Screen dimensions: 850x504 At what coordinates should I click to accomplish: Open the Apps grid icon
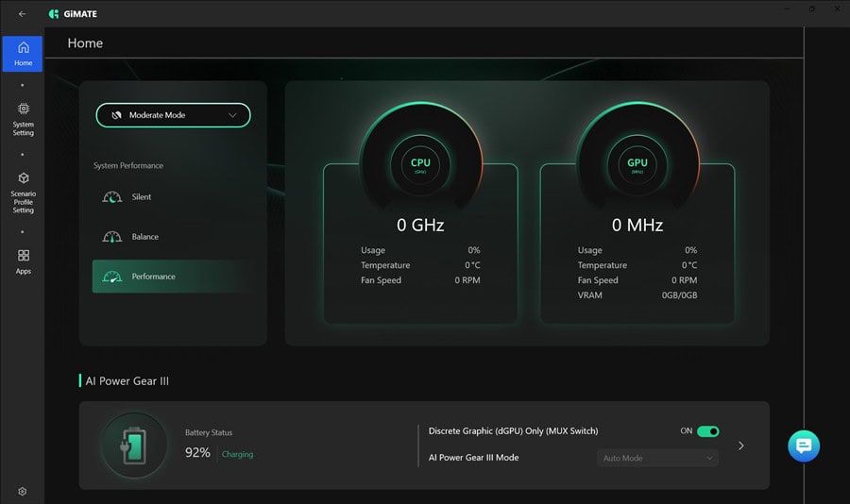click(x=23, y=260)
